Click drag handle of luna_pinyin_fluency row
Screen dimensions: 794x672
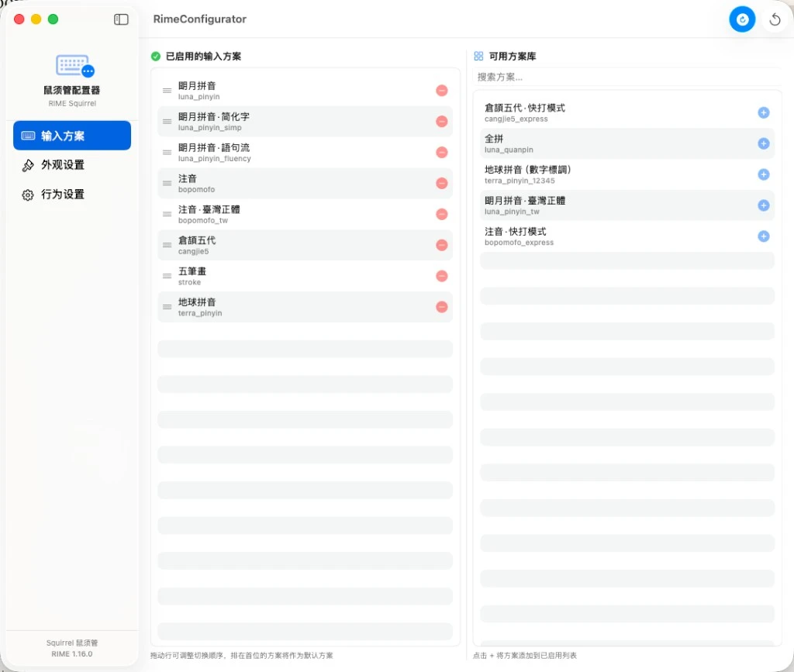tap(167, 153)
